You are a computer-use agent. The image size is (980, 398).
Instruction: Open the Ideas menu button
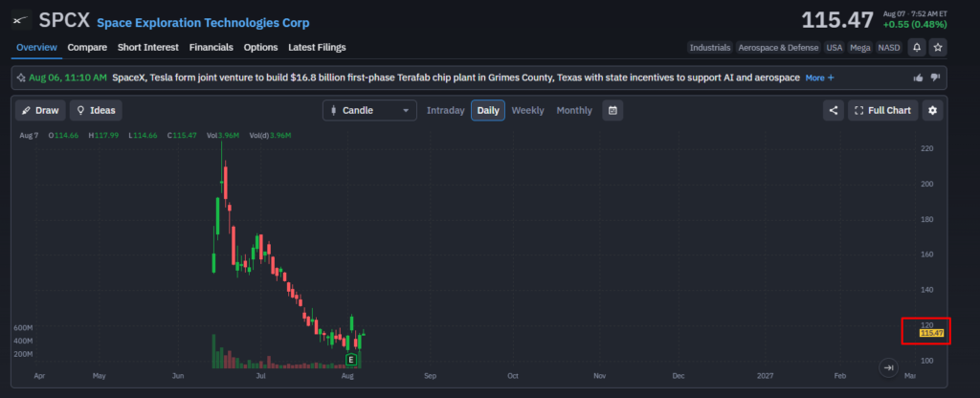point(96,111)
